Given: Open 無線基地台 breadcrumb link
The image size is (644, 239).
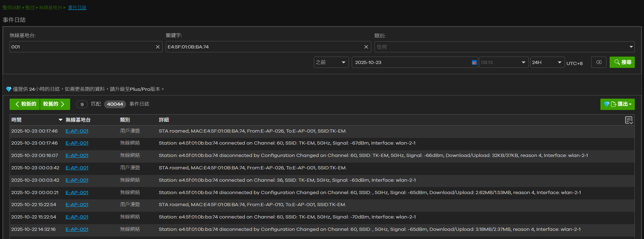Looking at the screenshot, I should point(50,7).
